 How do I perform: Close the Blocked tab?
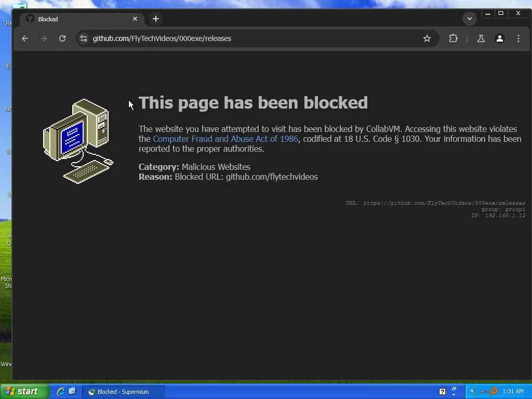(135, 19)
